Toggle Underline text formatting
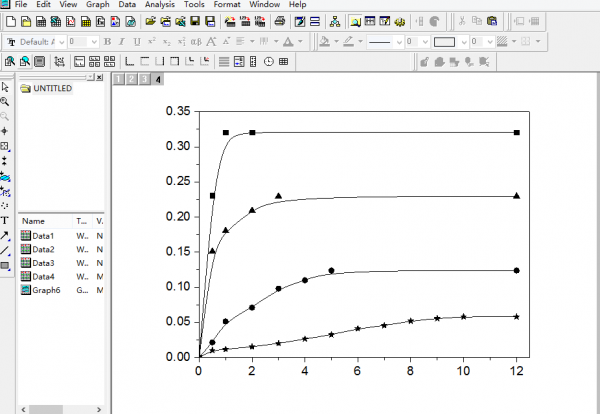The image size is (600, 414). coord(137,42)
